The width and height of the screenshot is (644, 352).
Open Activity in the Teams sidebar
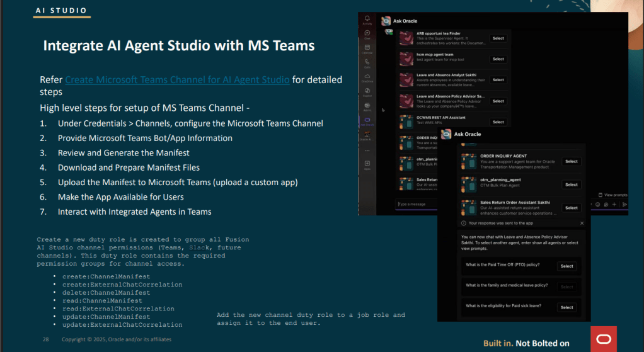pyautogui.click(x=367, y=20)
